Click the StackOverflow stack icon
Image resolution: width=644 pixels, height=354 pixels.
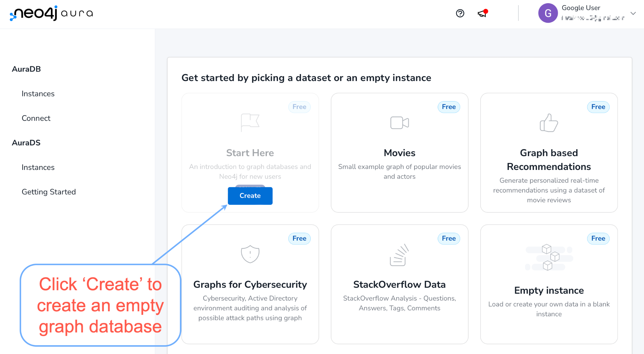[x=399, y=255]
